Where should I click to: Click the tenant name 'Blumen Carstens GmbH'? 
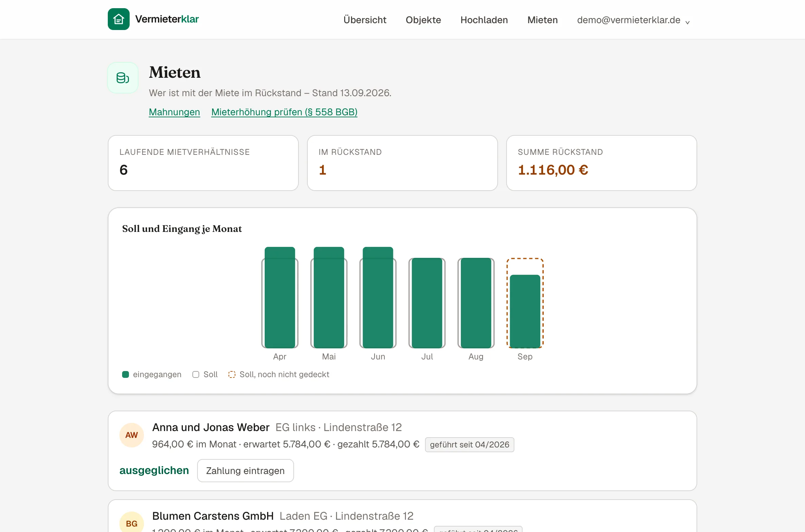213,516
